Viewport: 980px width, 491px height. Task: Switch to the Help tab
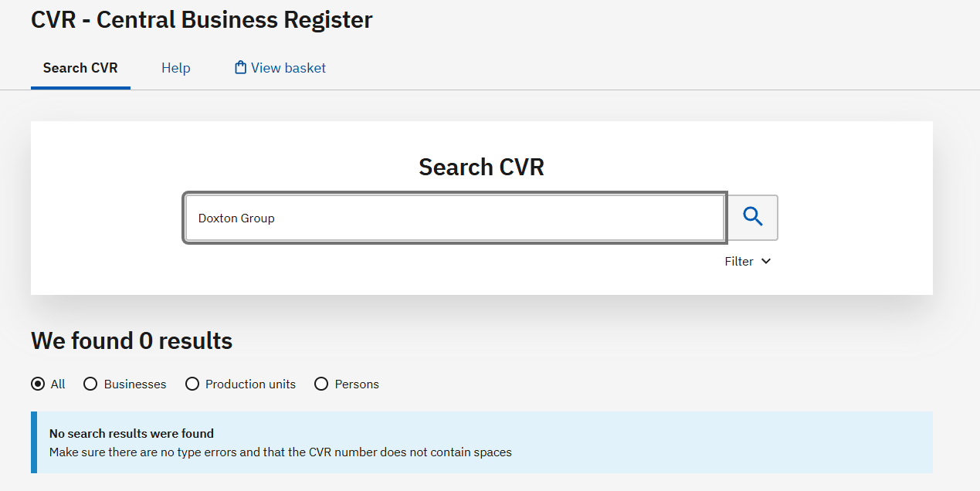coord(176,68)
